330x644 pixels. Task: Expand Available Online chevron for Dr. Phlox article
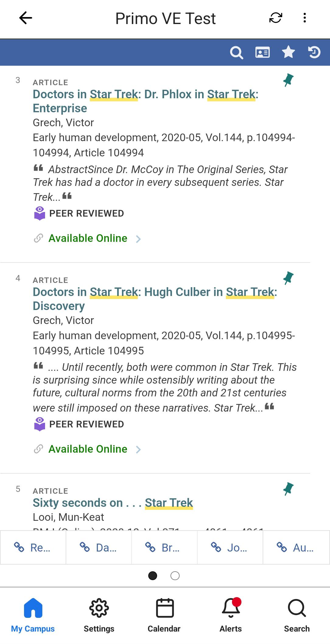coord(139,239)
